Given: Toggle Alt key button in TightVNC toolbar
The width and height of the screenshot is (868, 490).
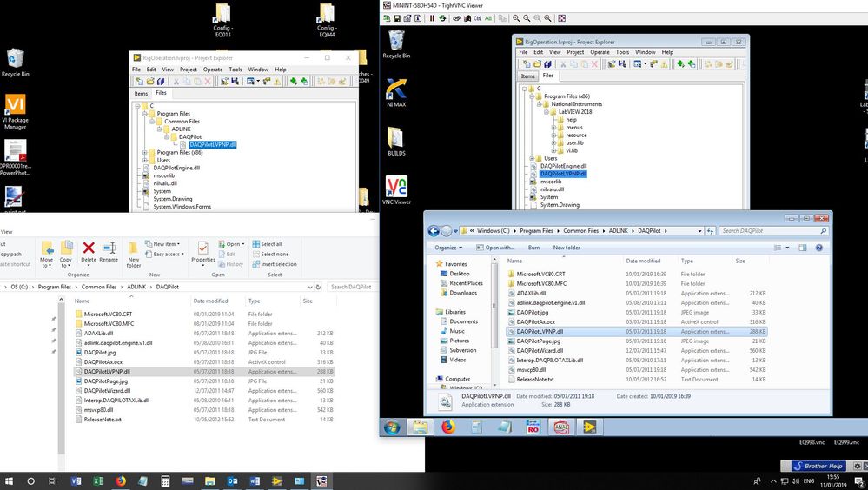Looking at the screenshot, I should pos(488,18).
